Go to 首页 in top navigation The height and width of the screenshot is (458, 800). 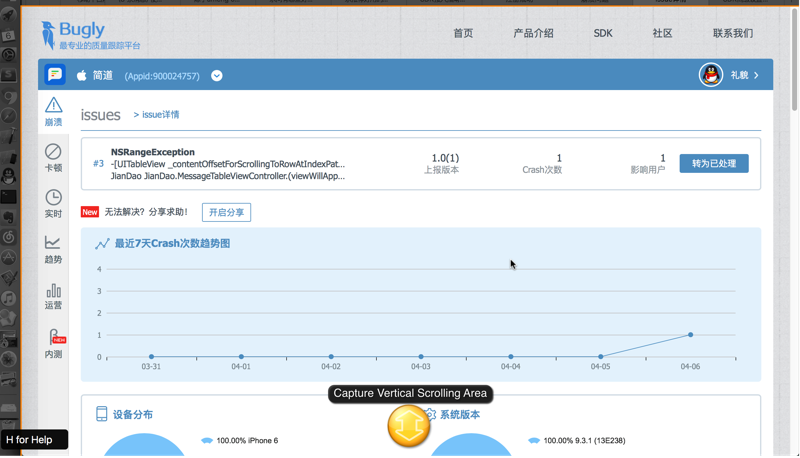463,33
